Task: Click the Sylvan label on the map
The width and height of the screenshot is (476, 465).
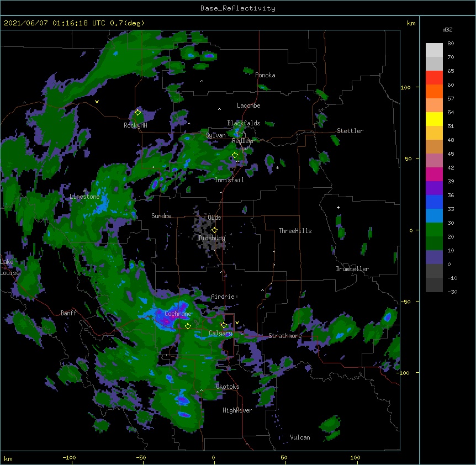Action: (215, 135)
